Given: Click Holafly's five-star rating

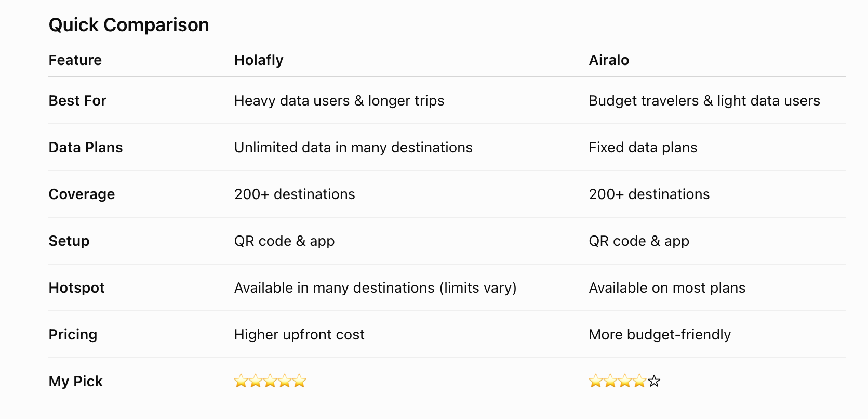Looking at the screenshot, I should coord(270,382).
